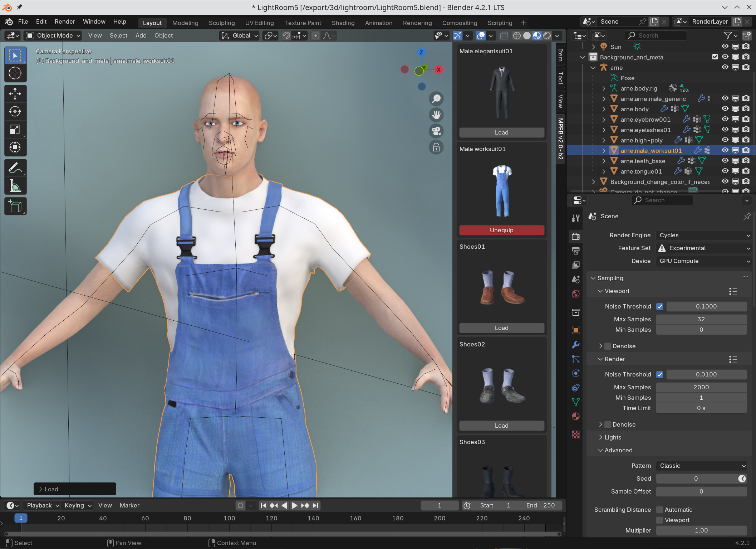The height and width of the screenshot is (549, 756).
Task: Select the Select Box tool
Action: (15, 55)
